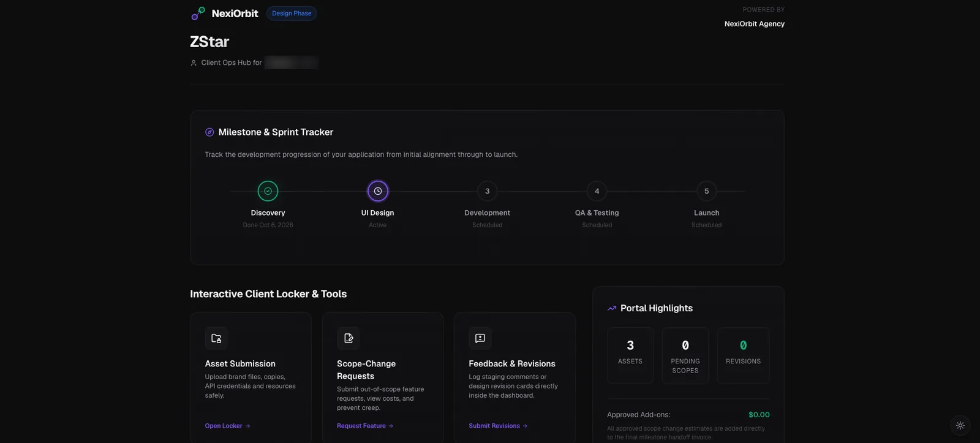Click the Discovery milestone checkmark icon
The height and width of the screenshot is (443, 980).
(268, 191)
